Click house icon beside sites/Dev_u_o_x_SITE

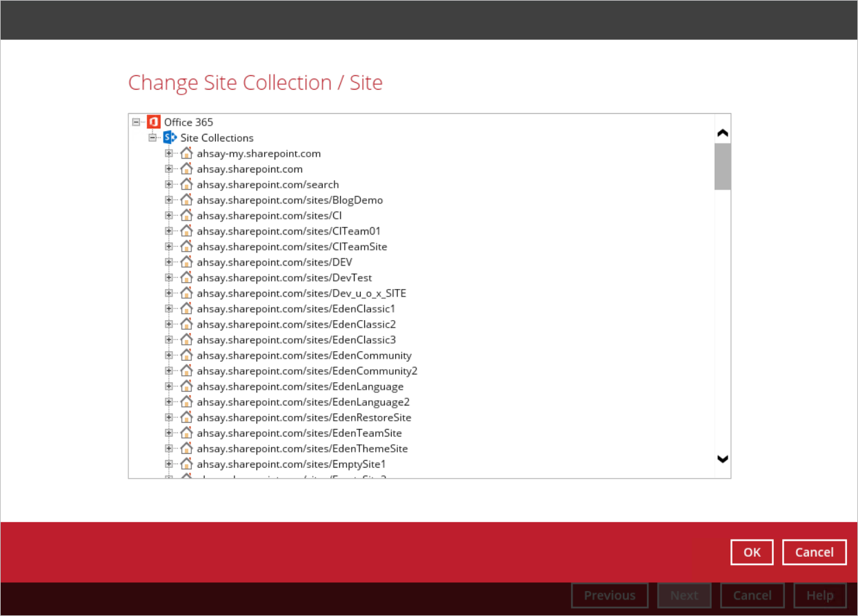[x=186, y=293]
